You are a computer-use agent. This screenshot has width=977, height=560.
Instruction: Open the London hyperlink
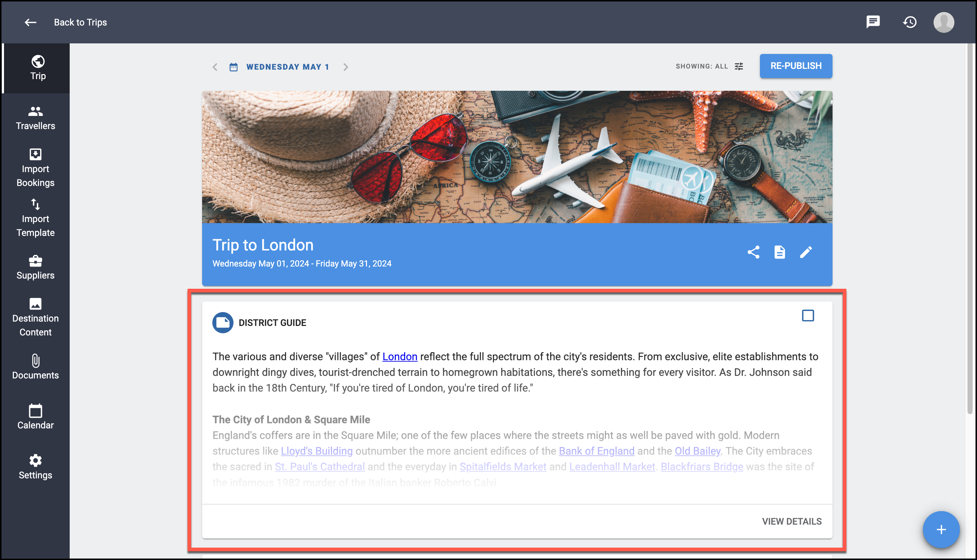[x=400, y=357]
